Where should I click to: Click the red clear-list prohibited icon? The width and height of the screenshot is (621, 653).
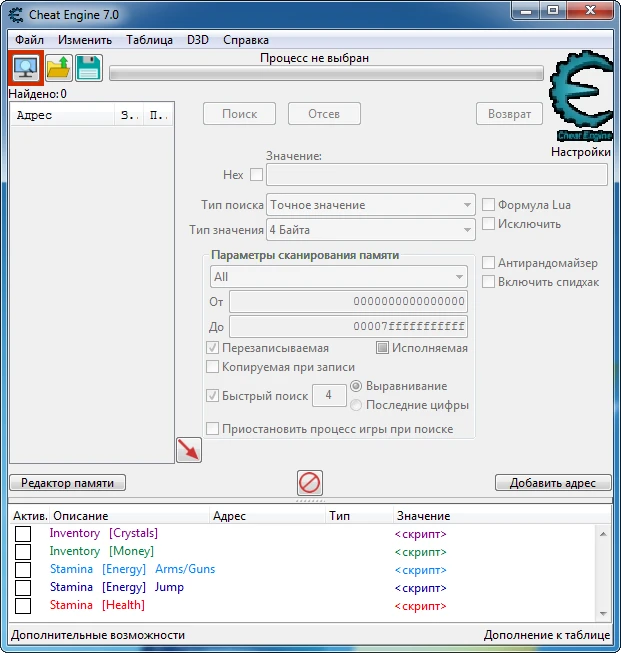click(310, 483)
